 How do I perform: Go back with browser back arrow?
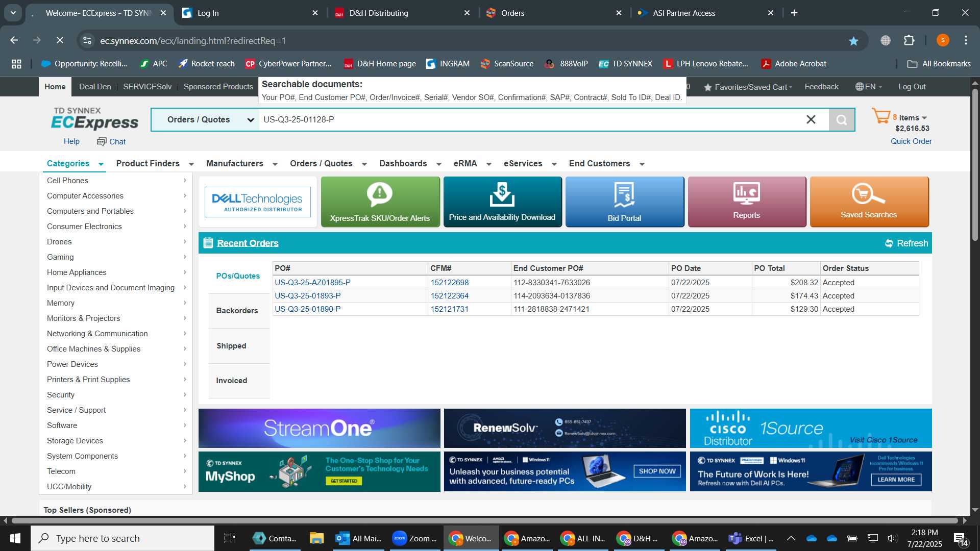pos(14,40)
